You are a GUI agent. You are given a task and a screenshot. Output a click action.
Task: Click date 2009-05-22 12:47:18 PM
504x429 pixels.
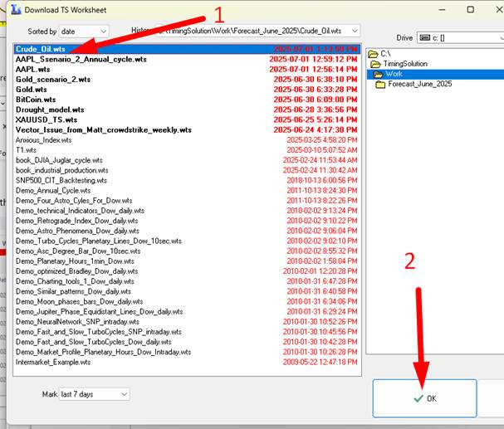tap(321, 362)
